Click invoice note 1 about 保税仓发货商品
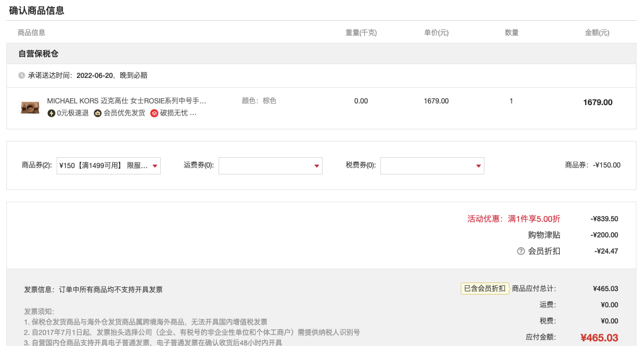The image size is (644, 346). (x=146, y=322)
